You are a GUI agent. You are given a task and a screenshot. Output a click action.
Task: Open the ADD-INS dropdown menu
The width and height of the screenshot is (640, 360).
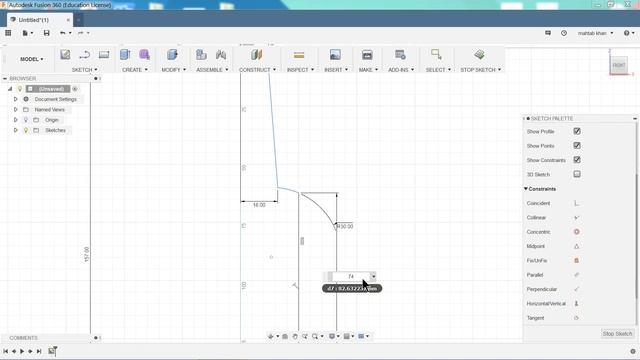[401, 70]
